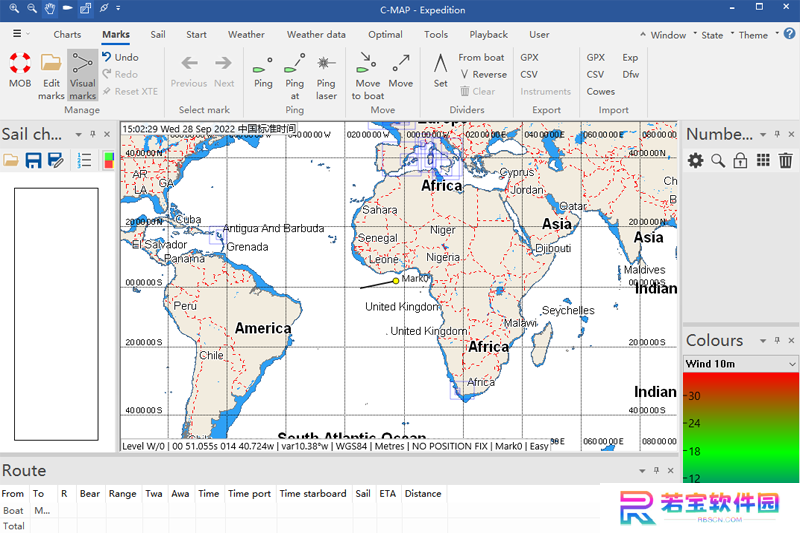This screenshot has height=533, width=800.
Task: Click Instruments export option
Action: pos(545,91)
